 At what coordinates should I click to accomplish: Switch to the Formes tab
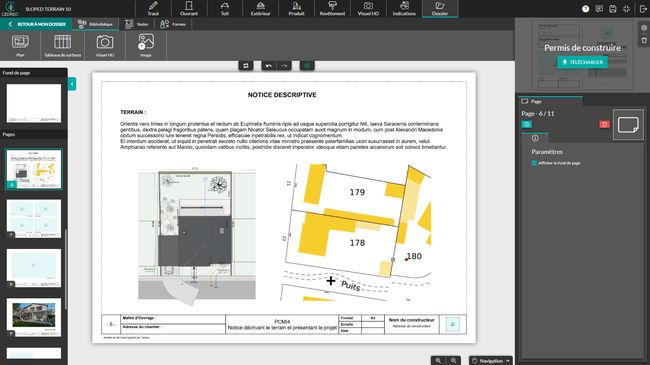pos(173,24)
